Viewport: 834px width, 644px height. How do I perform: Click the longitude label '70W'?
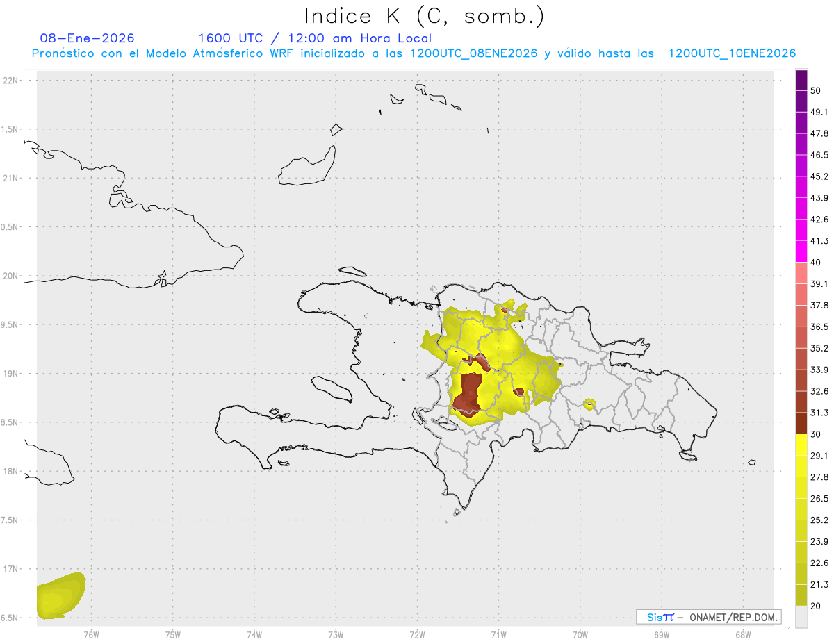pos(580,634)
